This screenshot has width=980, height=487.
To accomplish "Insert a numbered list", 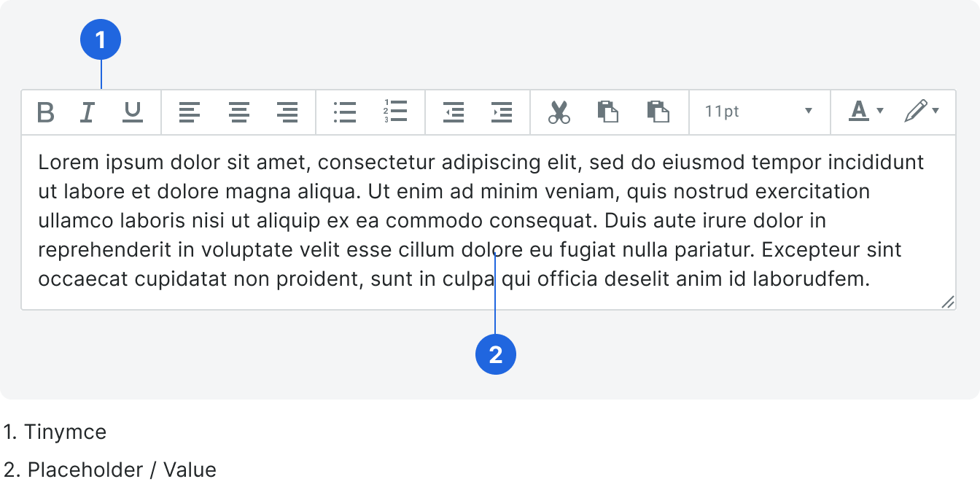I will click(x=394, y=112).
